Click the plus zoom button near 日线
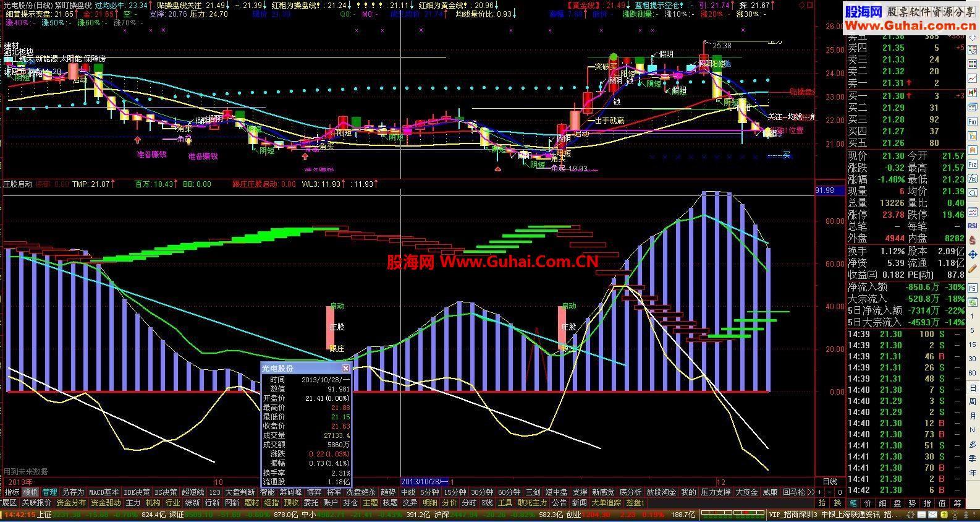Viewport: 980px width, 522px height. pos(820,492)
